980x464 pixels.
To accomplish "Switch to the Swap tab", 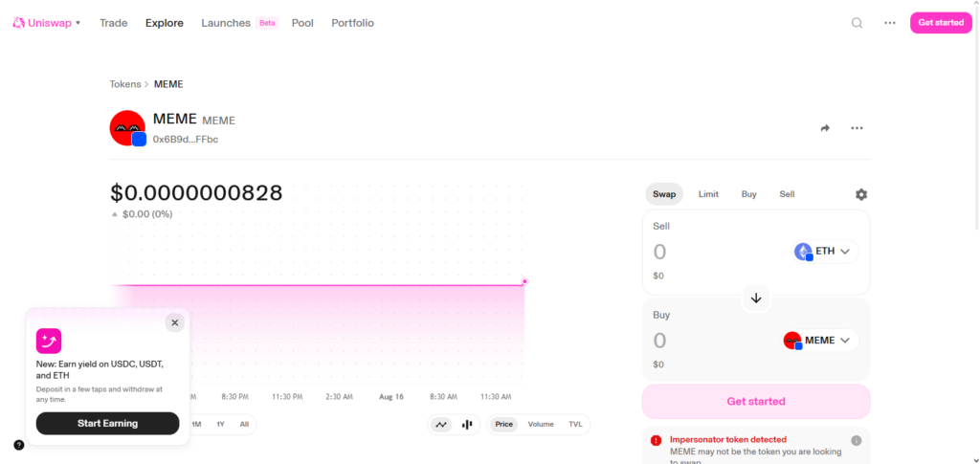I will pyautogui.click(x=664, y=194).
